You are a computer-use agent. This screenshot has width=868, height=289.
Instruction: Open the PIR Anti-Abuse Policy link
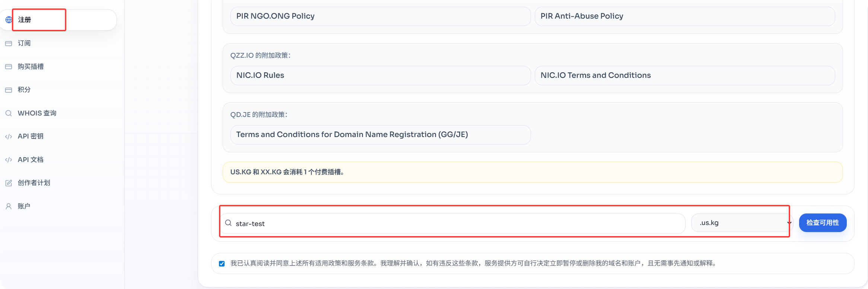click(x=685, y=16)
